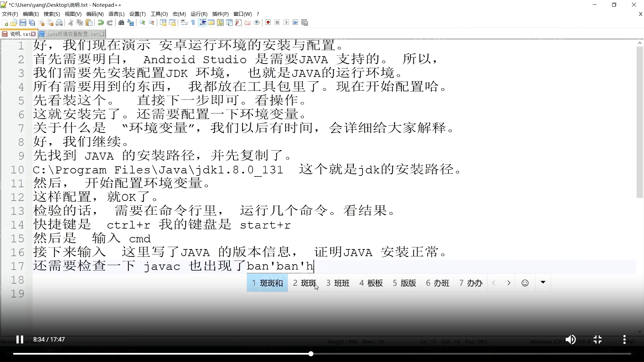The width and height of the screenshot is (644, 362).
Task: Click the macro Playback icon
Action: (x=286, y=23)
